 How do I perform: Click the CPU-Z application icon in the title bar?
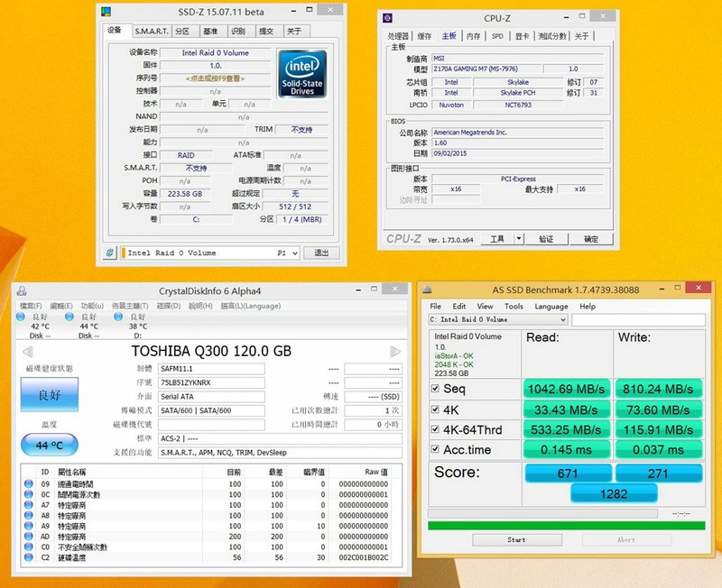click(x=385, y=15)
